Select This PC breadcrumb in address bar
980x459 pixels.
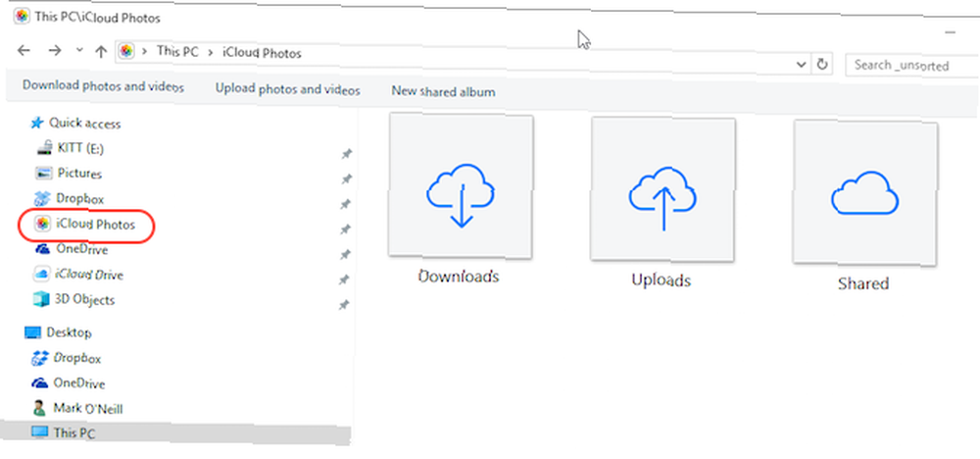176,52
